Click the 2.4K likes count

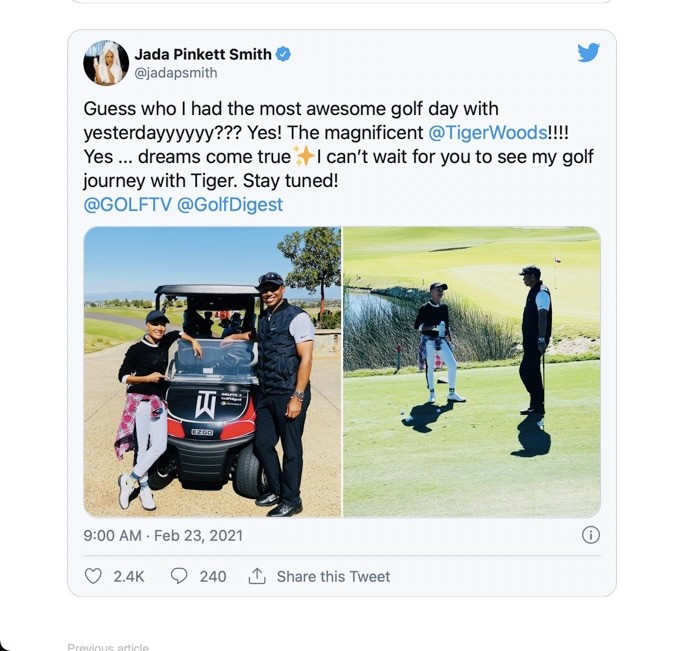pyautogui.click(x=129, y=576)
